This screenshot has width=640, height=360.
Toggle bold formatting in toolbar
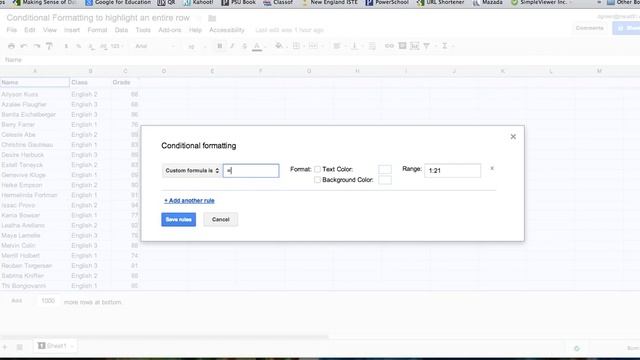[x=220, y=46]
